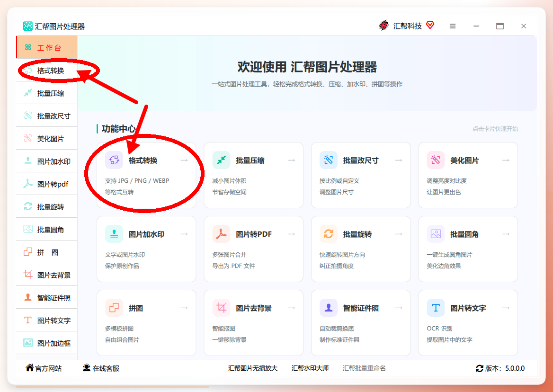Viewport: 553px width, 392px height.
Task: Open the 批量旋转 card with orange rotate icon
Action: (361, 249)
